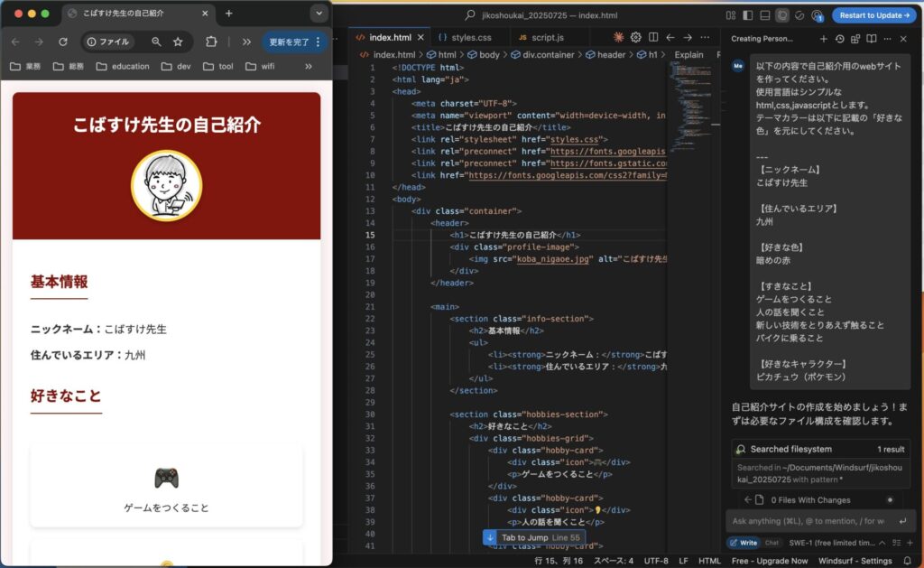
Task: Close the Cascade panel
Action: click(x=903, y=39)
